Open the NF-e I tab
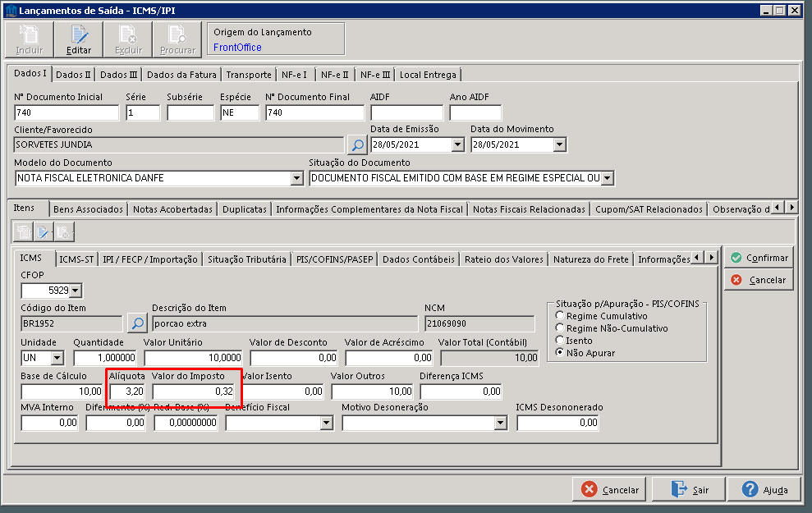The image size is (812, 513). (294, 75)
